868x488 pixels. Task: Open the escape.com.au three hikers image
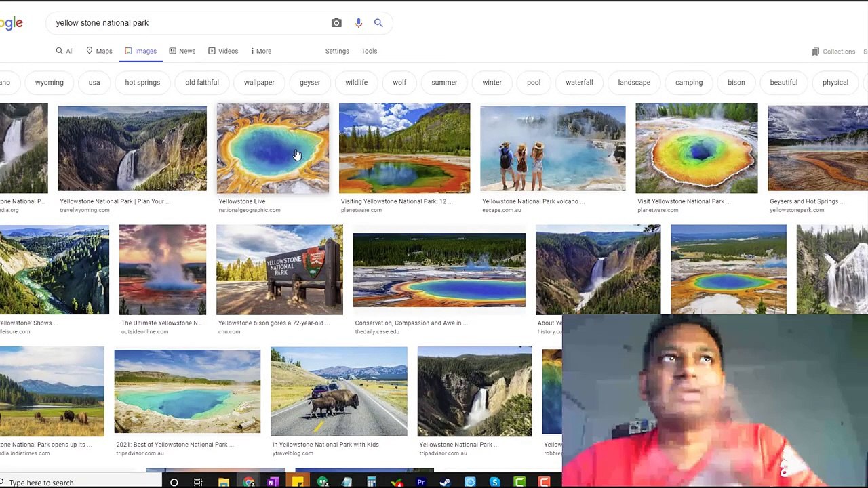553,148
